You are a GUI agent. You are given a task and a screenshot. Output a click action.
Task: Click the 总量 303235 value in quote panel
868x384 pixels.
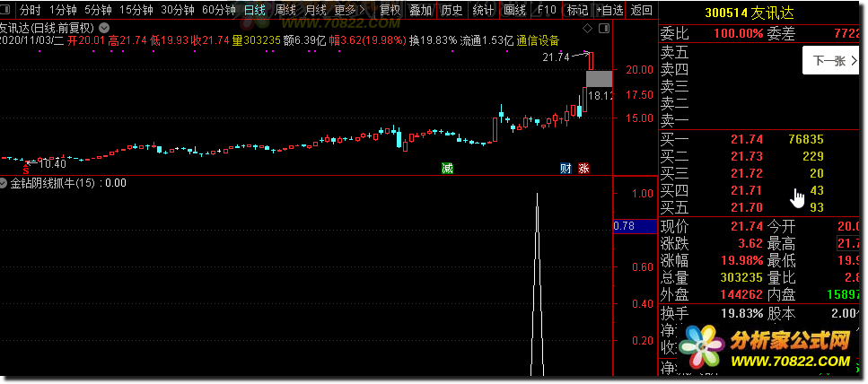click(741, 278)
